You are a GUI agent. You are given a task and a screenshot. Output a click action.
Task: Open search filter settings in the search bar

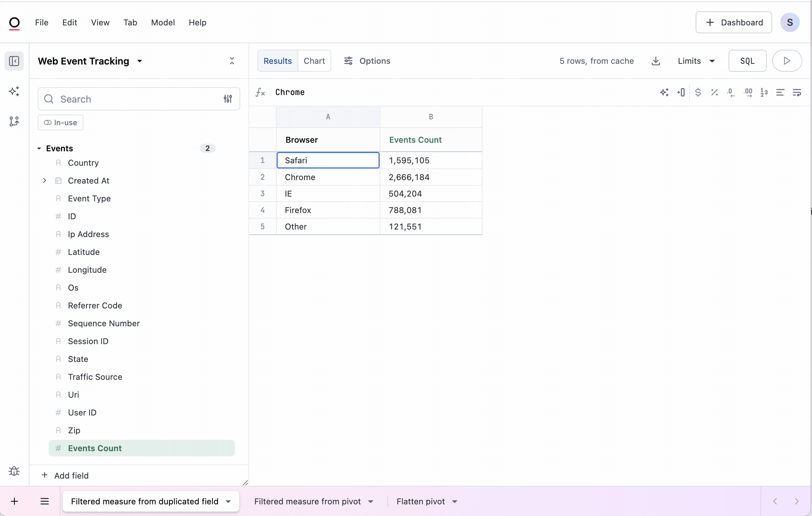[227, 99]
